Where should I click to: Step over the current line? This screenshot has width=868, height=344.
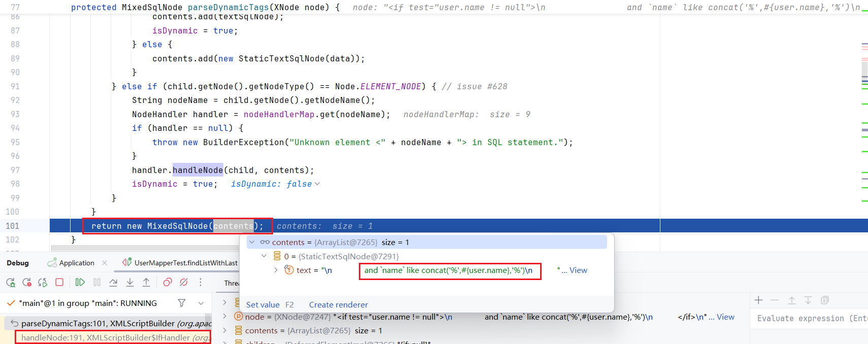[113, 282]
